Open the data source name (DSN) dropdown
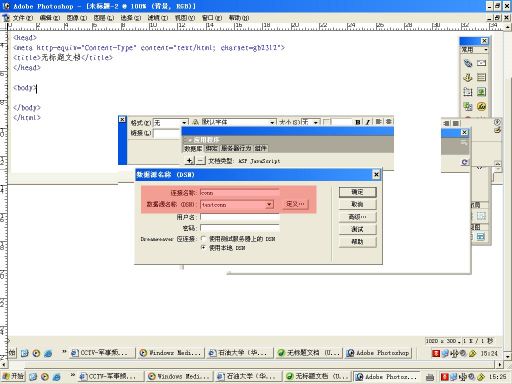Viewport: 512px width, 384px height. tap(269, 204)
